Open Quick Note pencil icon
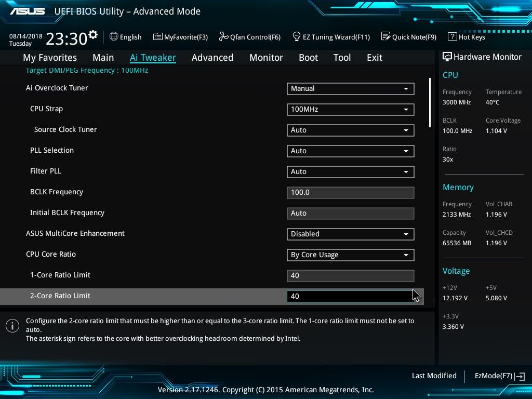Screen dimensions: 532x399 tap(385, 36)
